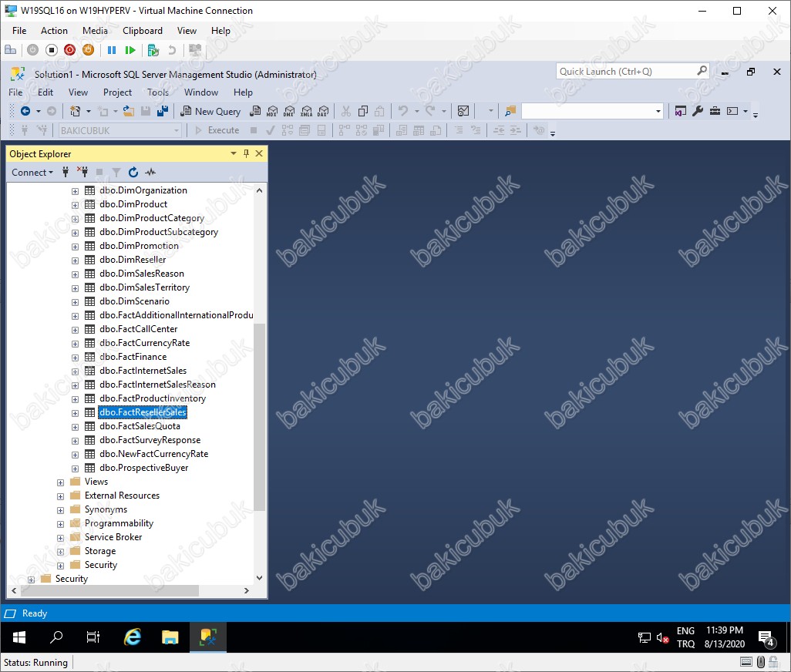Click the taskbar Search magnifier icon
791x672 pixels.
point(56,637)
